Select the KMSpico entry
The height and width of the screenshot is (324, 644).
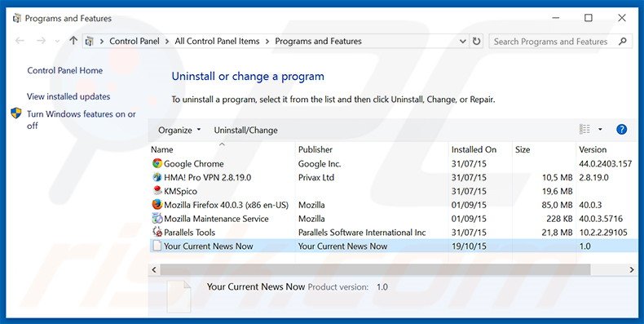coord(180,191)
